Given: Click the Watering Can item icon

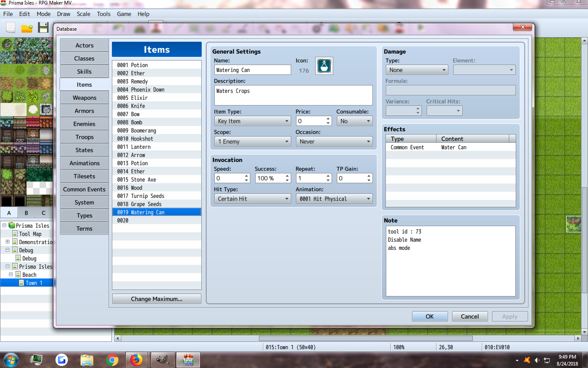Looking at the screenshot, I should pos(324,66).
